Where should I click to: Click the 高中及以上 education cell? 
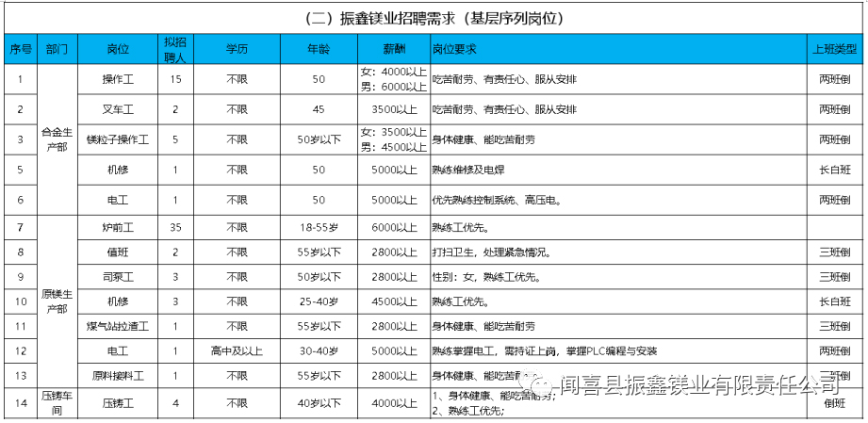237,350
